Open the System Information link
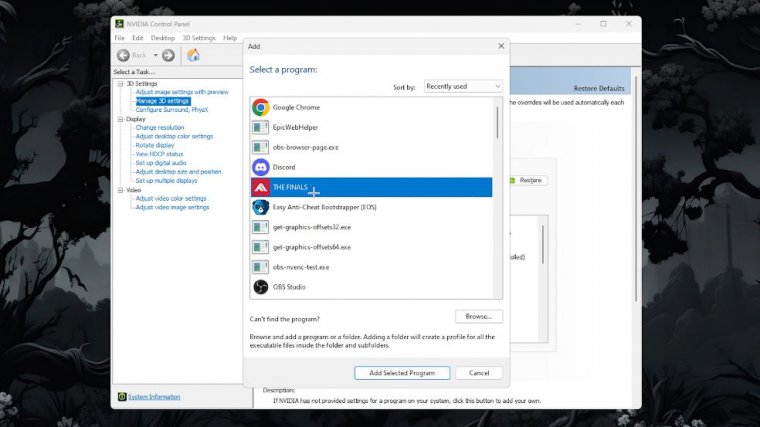Image resolution: width=760 pixels, height=427 pixels. (x=154, y=397)
